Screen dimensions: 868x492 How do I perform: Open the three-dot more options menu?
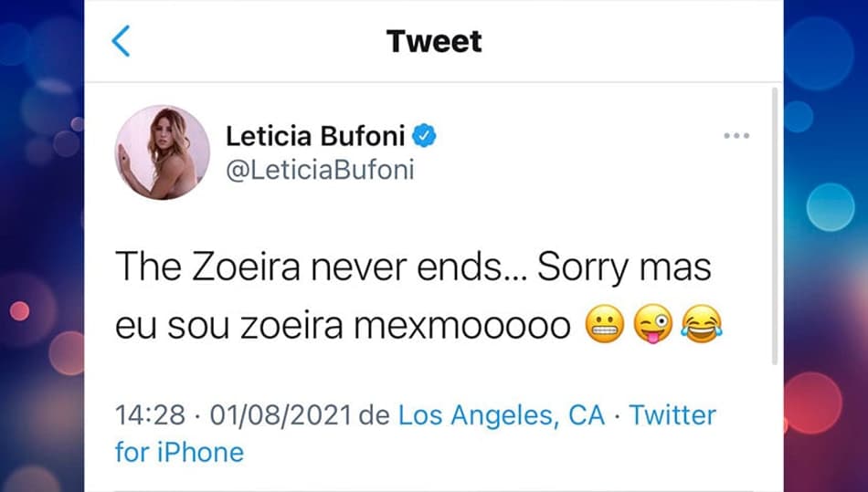click(736, 135)
